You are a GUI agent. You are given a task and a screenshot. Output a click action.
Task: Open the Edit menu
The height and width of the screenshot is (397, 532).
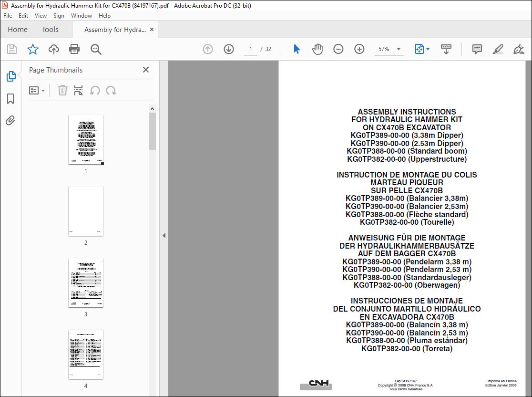point(23,16)
